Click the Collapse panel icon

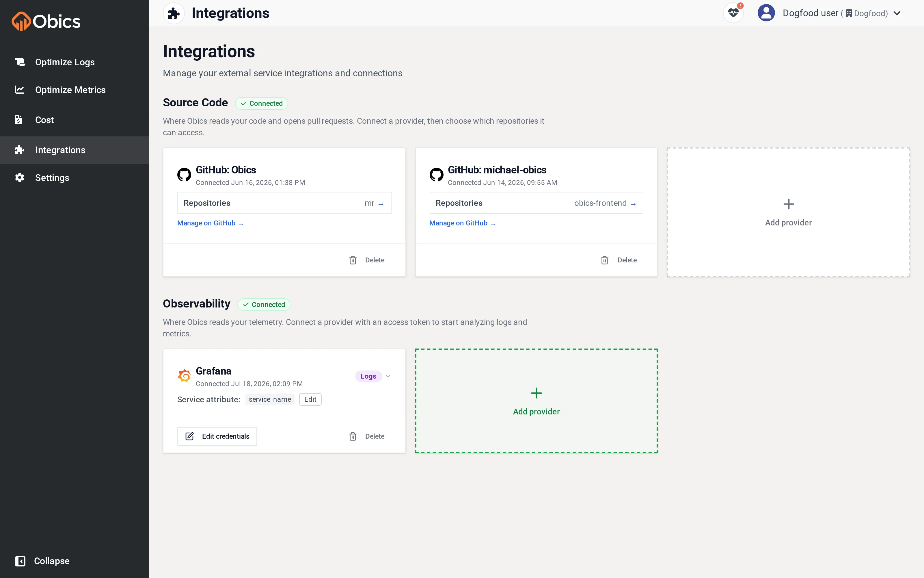click(20, 561)
